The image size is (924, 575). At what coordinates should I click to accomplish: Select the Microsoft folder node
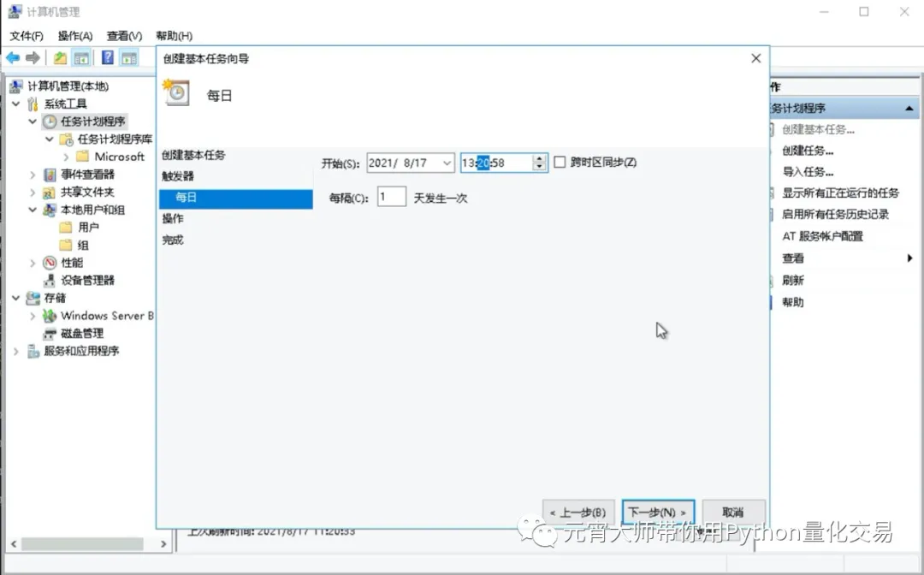[119, 157]
